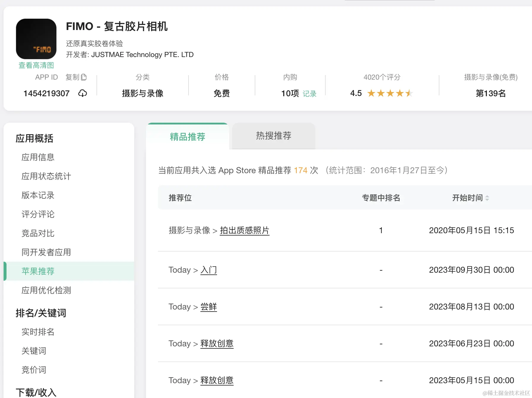Open 评分评论 sidebar item
Viewport: 532px width, 398px height.
point(38,214)
